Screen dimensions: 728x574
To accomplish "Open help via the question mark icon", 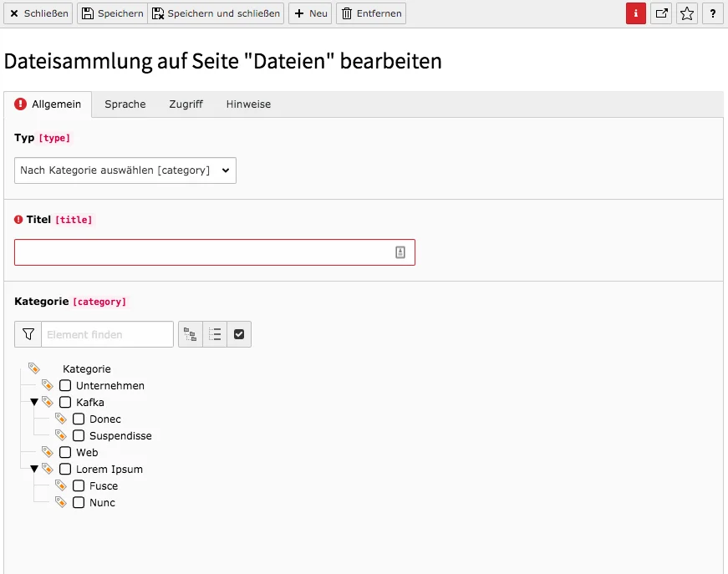I will tap(712, 13).
